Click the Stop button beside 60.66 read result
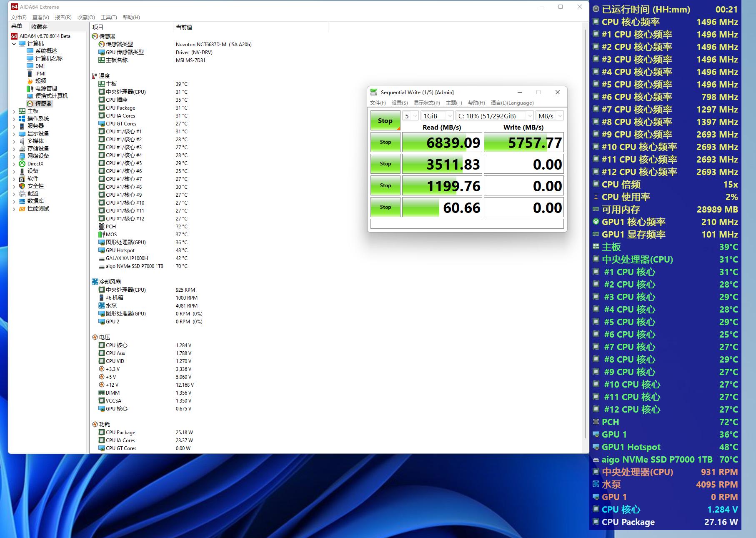The image size is (756, 538). click(x=385, y=207)
